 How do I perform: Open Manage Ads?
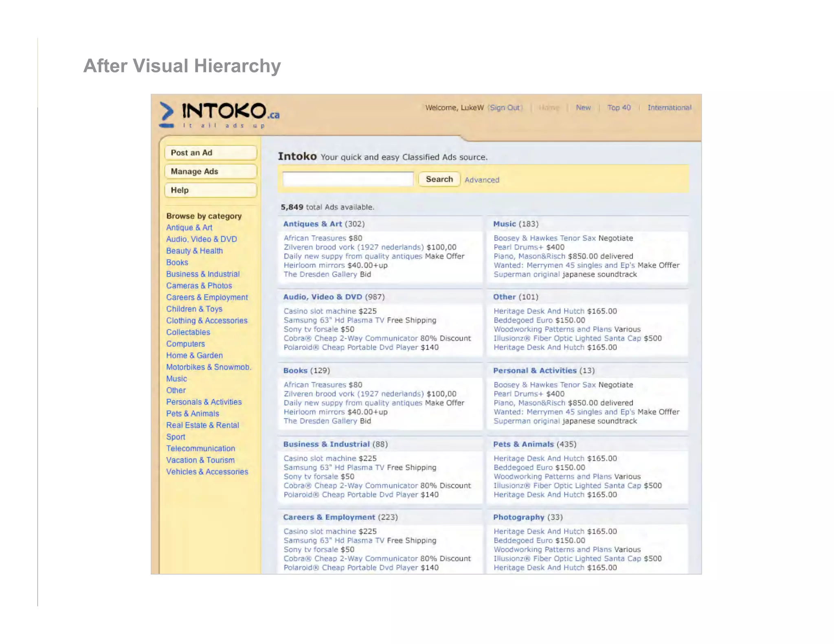[211, 171]
